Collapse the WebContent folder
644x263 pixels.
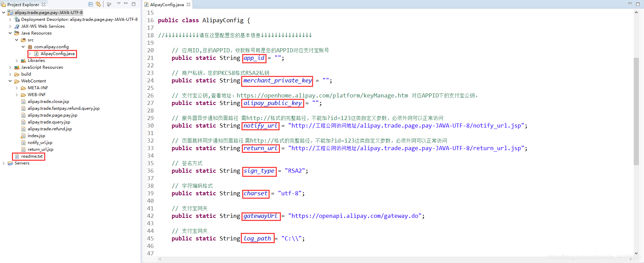point(10,81)
